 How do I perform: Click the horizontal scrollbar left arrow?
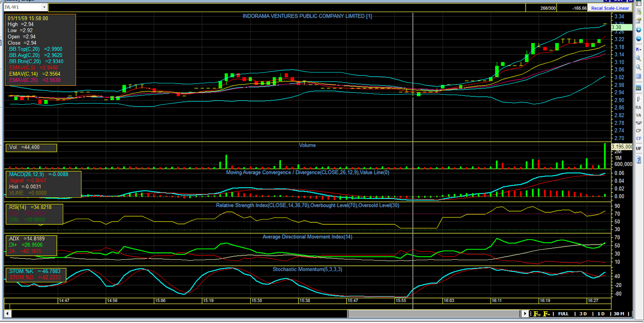[x=7, y=313]
